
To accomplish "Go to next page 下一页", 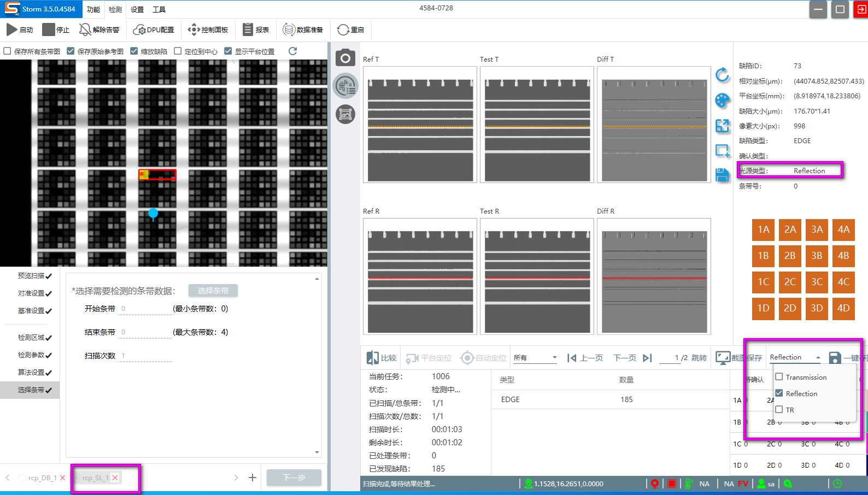I will tap(625, 358).
